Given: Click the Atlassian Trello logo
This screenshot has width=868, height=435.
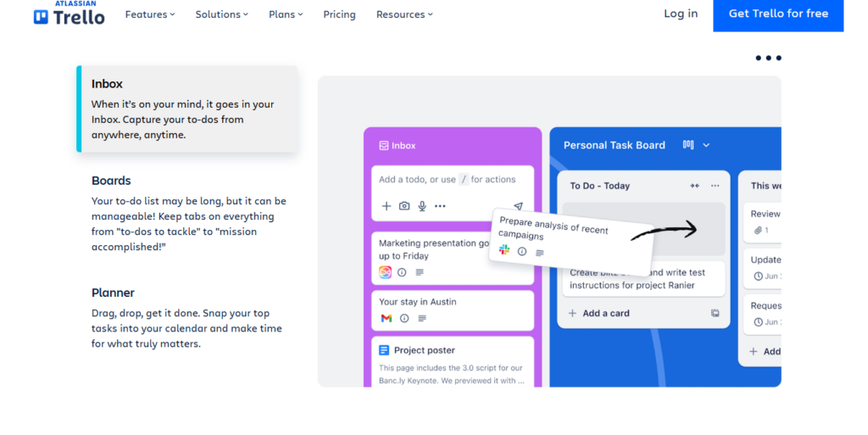Looking at the screenshot, I should [x=69, y=14].
